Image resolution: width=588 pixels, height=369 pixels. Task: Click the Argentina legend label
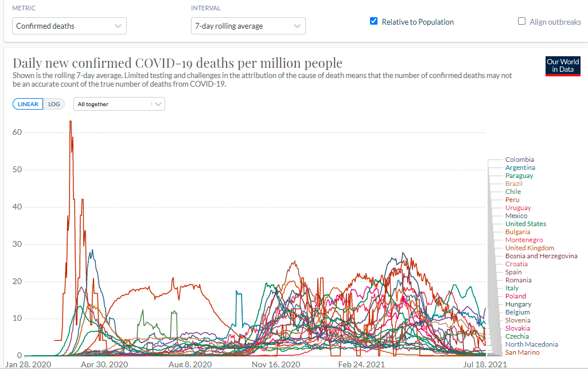point(520,168)
